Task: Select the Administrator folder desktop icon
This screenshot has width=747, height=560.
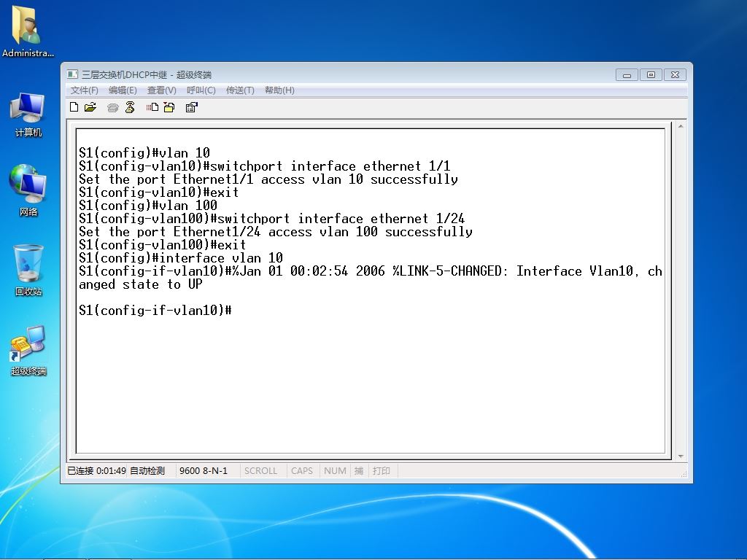Action: (28, 31)
